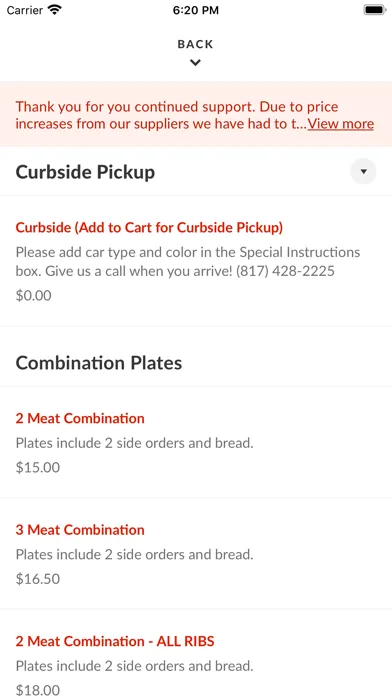Screen dimensions: 392x696
Task: Tap the supplier price increase notice text
Action: click(x=162, y=115)
